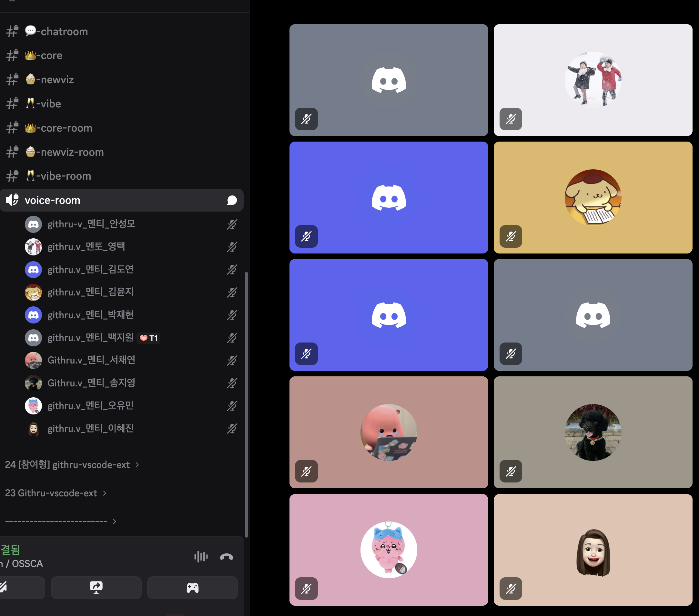The height and width of the screenshot is (616, 699).
Task: Open the core text channel
Action: pos(122,55)
